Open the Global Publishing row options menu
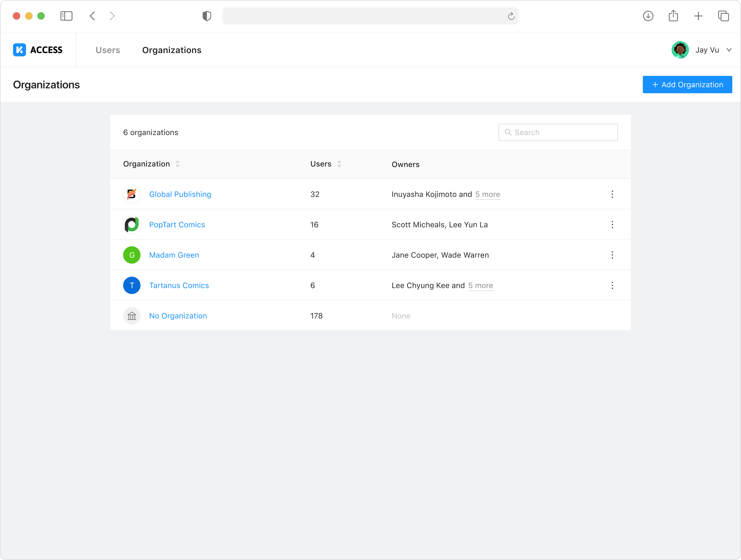741x560 pixels. point(612,194)
